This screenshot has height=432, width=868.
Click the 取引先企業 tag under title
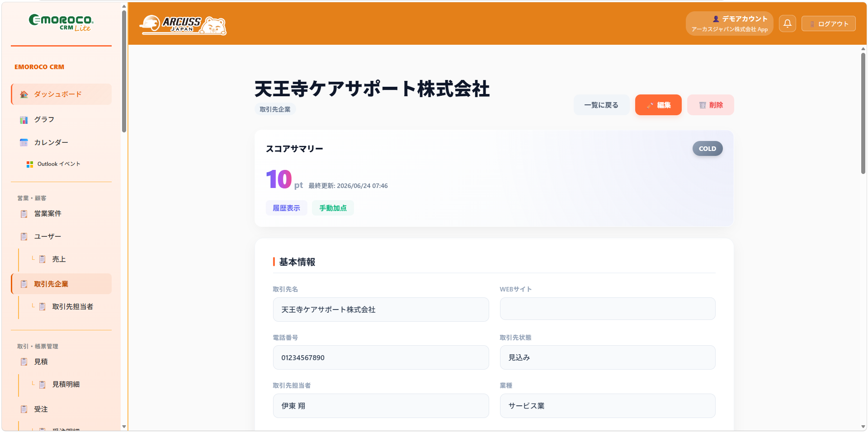(x=275, y=109)
